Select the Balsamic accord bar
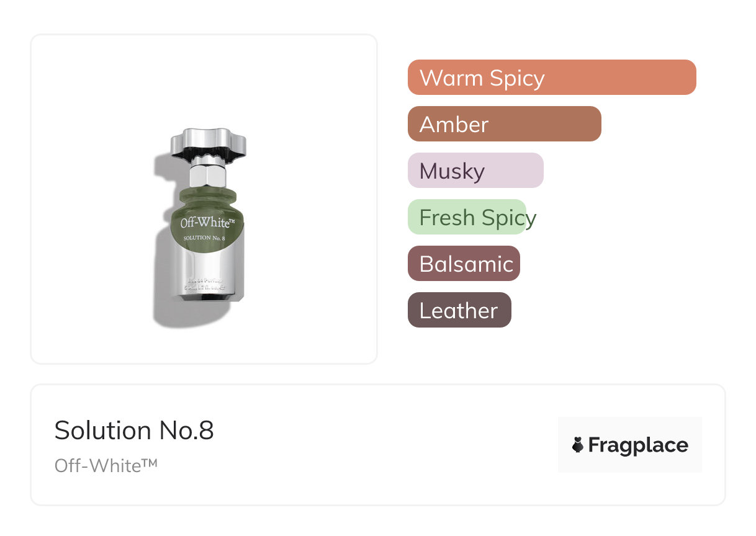Viewport: 756px width, 536px height. click(x=464, y=264)
